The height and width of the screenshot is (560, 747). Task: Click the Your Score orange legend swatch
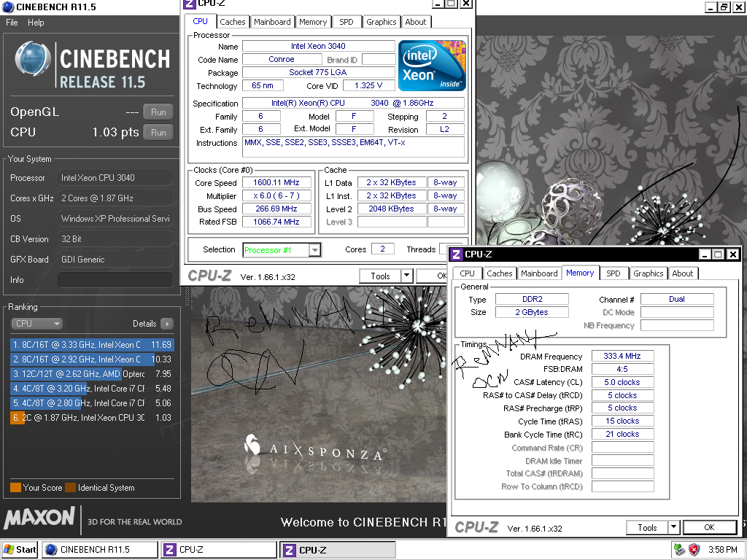pos(16,488)
